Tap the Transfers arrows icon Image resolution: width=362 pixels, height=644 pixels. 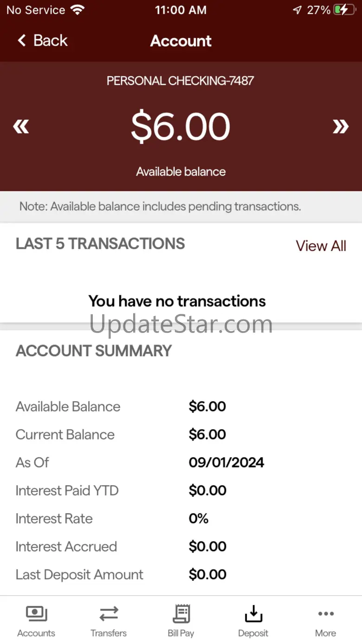[109, 614]
